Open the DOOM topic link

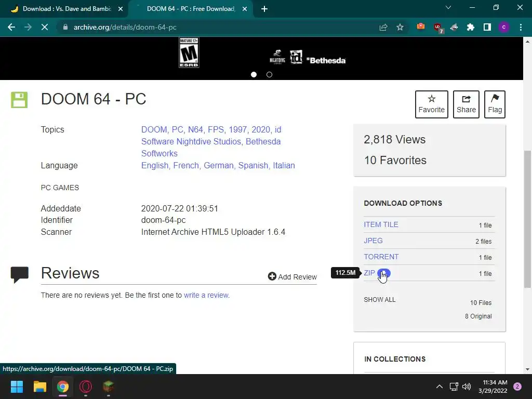click(155, 129)
